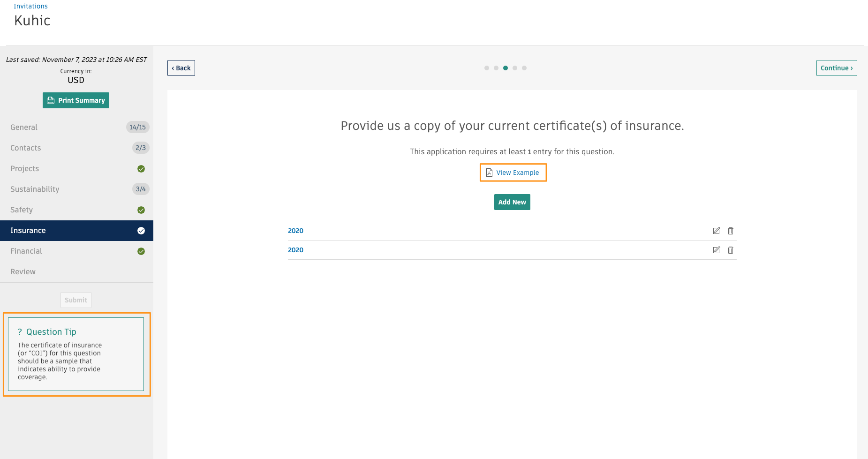Click the green checkmark beside Insurance

pyautogui.click(x=141, y=230)
